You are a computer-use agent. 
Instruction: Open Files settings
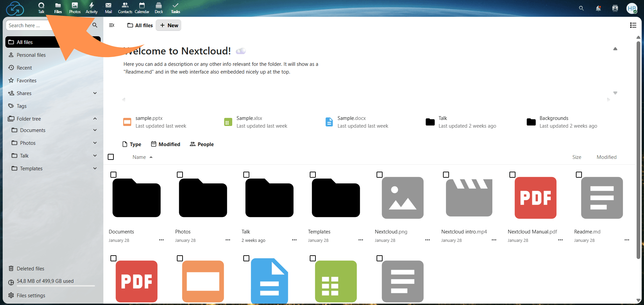coord(31,295)
